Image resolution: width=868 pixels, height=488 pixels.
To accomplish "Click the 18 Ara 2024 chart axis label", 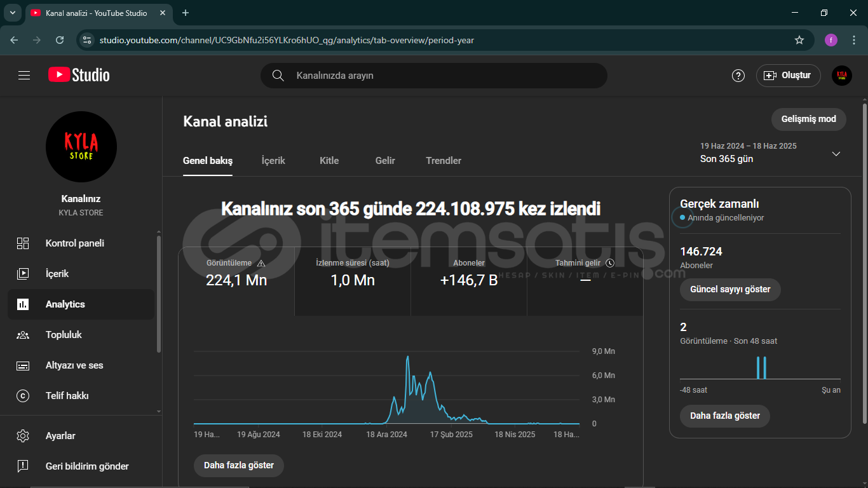I will [x=386, y=435].
